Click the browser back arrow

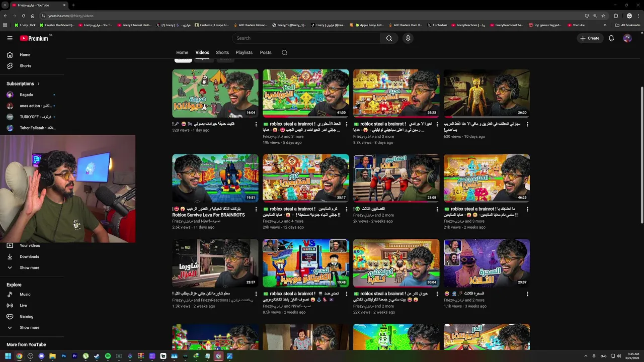[x=6, y=16]
